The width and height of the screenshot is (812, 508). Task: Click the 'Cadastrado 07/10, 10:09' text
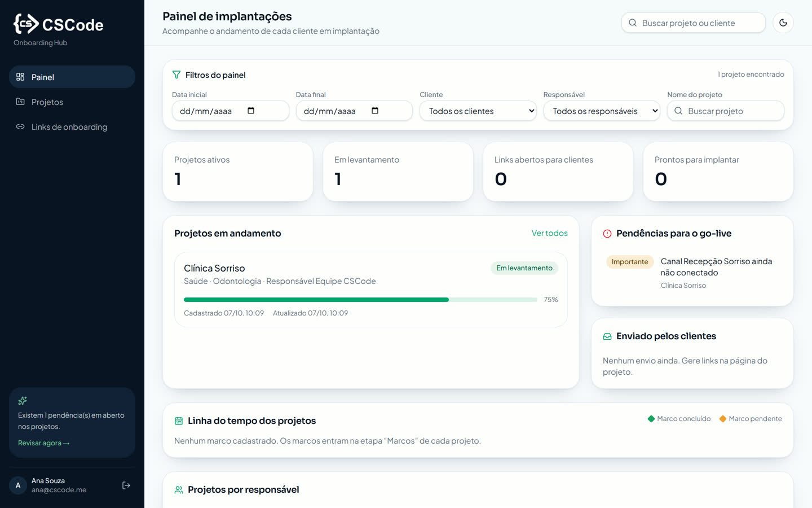pos(224,313)
